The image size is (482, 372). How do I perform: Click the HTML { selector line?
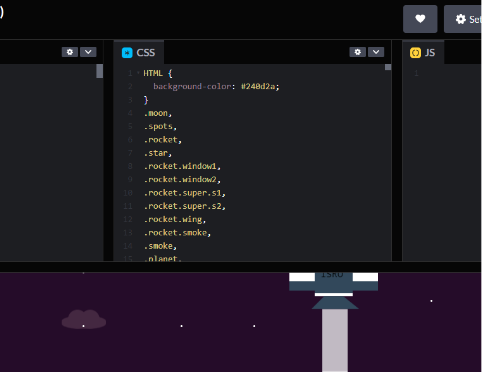158,73
